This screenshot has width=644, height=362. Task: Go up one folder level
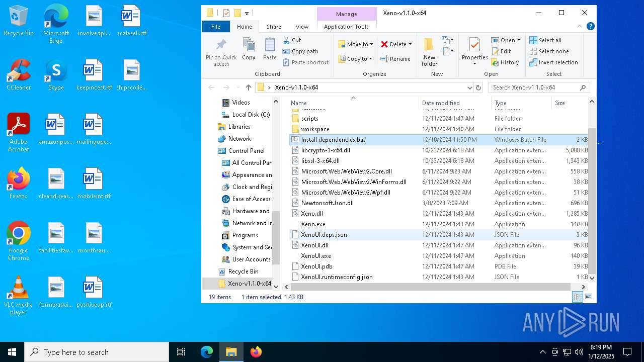click(x=249, y=87)
